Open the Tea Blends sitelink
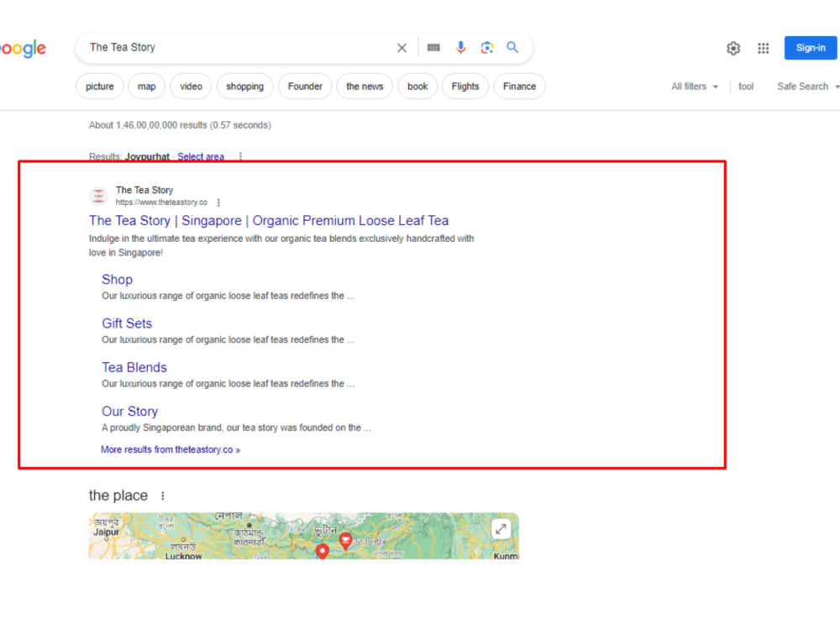The height and width of the screenshot is (630, 840). [x=134, y=367]
